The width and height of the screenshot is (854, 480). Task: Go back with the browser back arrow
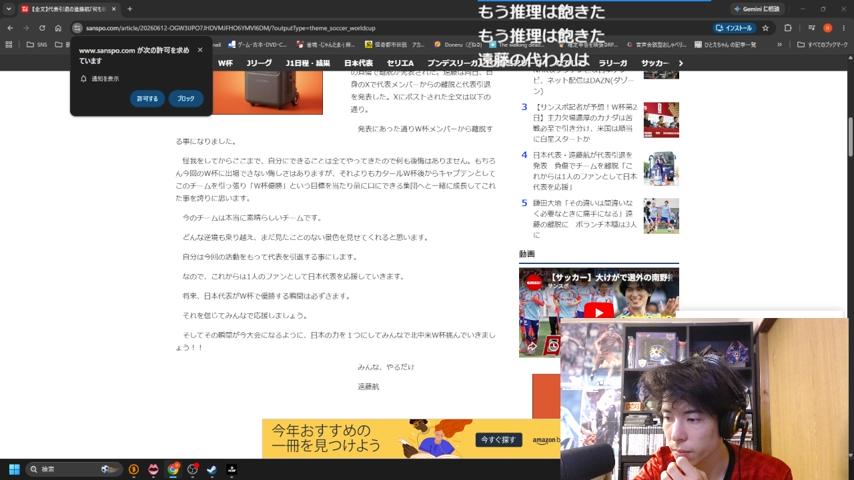click(x=10, y=28)
